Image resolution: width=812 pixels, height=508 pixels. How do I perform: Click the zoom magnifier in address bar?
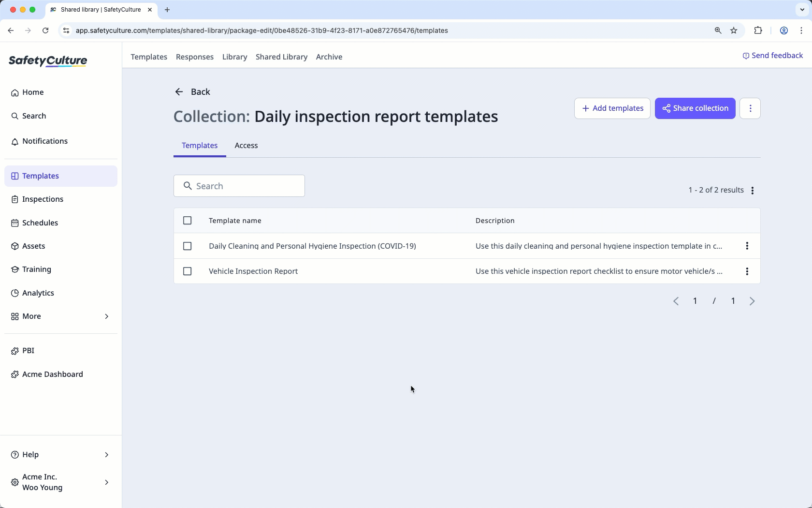pos(718,30)
